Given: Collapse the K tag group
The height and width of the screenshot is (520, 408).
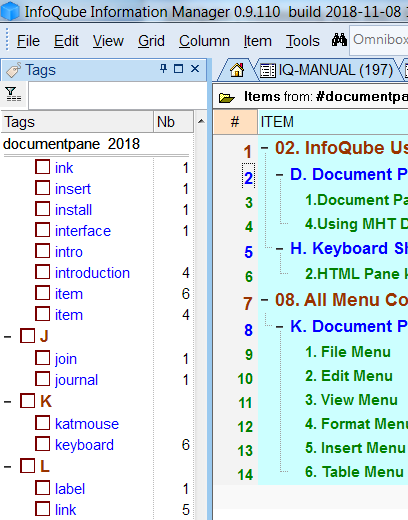Looking at the screenshot, I should tap(7, 402).
